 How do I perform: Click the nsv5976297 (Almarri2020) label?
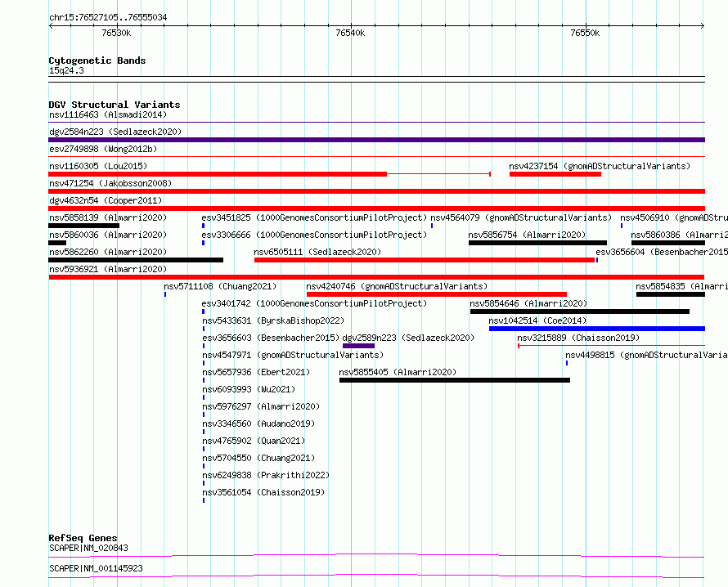[x=261, y=406]
